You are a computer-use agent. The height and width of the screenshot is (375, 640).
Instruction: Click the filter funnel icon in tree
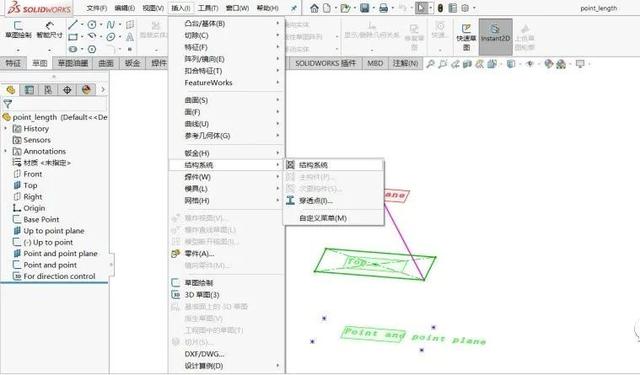[x=7, y=104]
